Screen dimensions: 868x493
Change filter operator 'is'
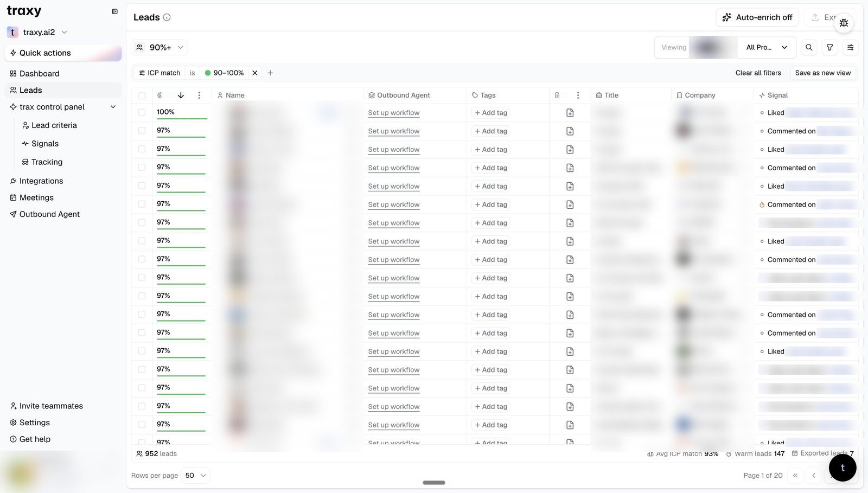[x=192, y=73]
